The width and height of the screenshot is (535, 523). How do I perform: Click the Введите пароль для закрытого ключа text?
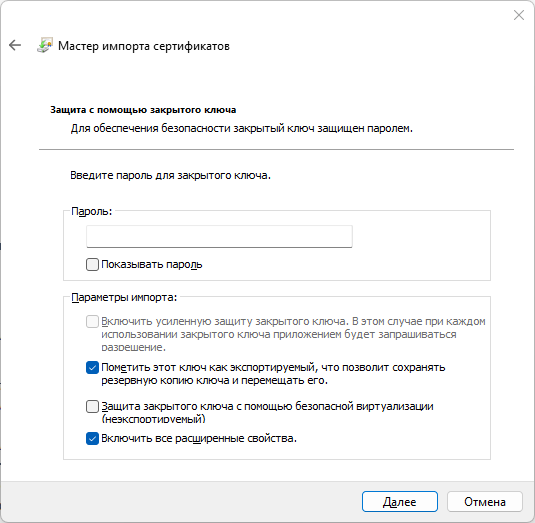click(171, 175)
